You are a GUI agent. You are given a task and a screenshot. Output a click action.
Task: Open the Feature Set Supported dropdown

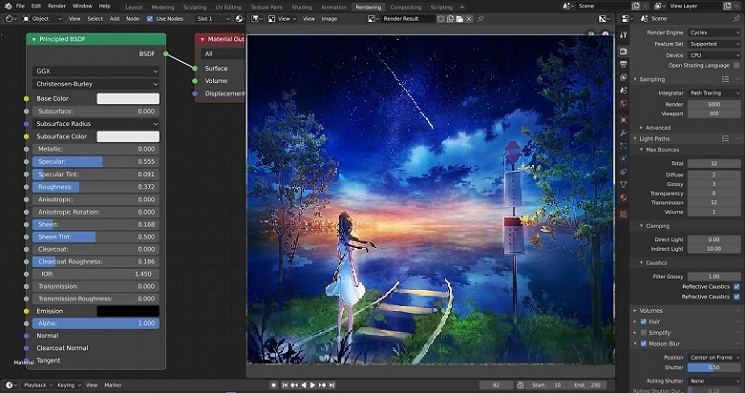point(714,44)
